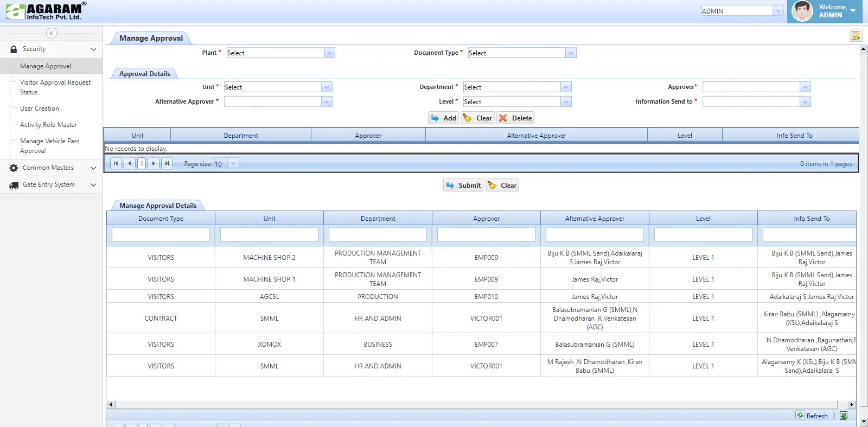Click the Approver column filter field
Image resolution: width=868 pixels, height=427 pixels.
coord(486,234)
